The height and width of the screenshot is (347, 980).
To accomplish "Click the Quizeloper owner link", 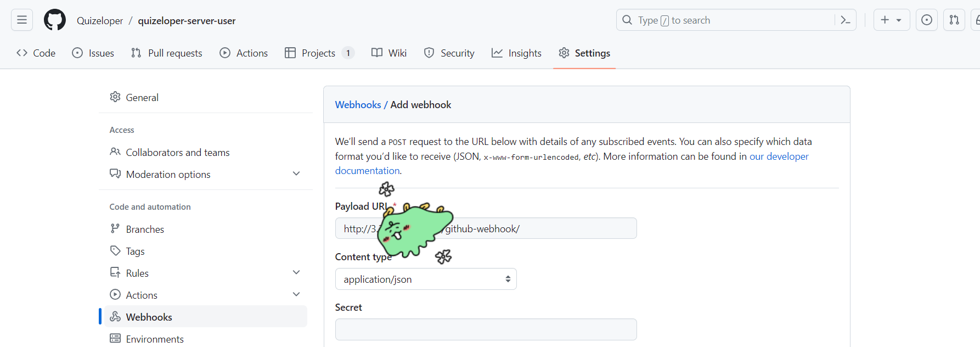I will click(x=100, y=21).
